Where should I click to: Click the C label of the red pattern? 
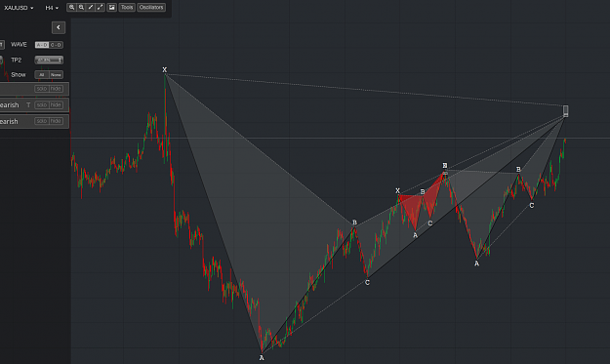[429, 223]
